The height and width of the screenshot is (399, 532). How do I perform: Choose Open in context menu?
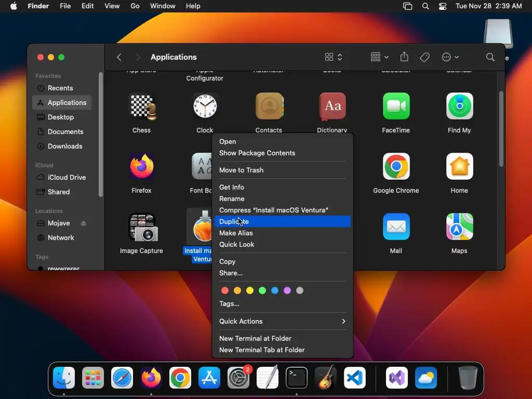click(282, 141)
